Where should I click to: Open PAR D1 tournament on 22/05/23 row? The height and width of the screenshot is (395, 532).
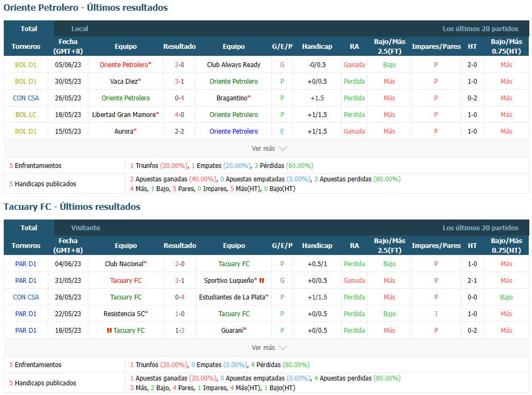coord(26,313)
